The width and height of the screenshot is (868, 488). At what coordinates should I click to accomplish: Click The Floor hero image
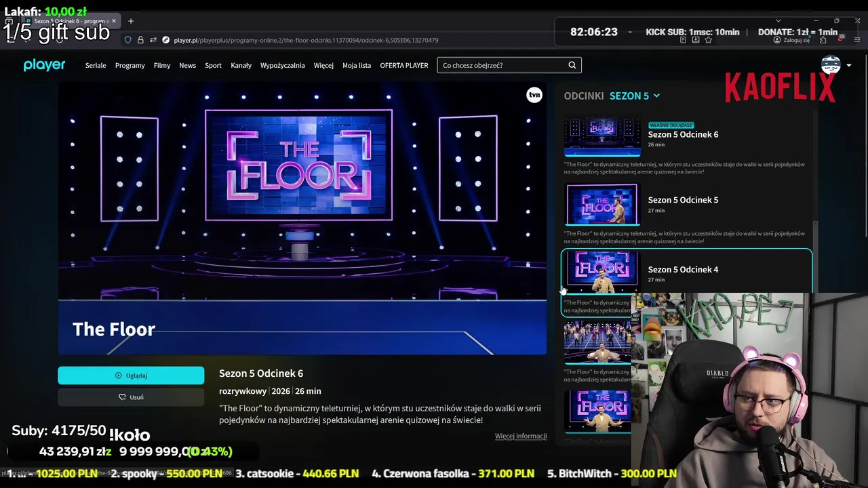(x=302, y=218)
